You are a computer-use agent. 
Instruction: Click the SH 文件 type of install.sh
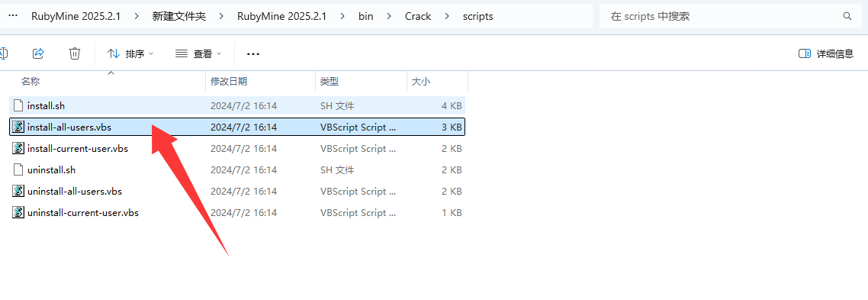(x=337, y=105)
